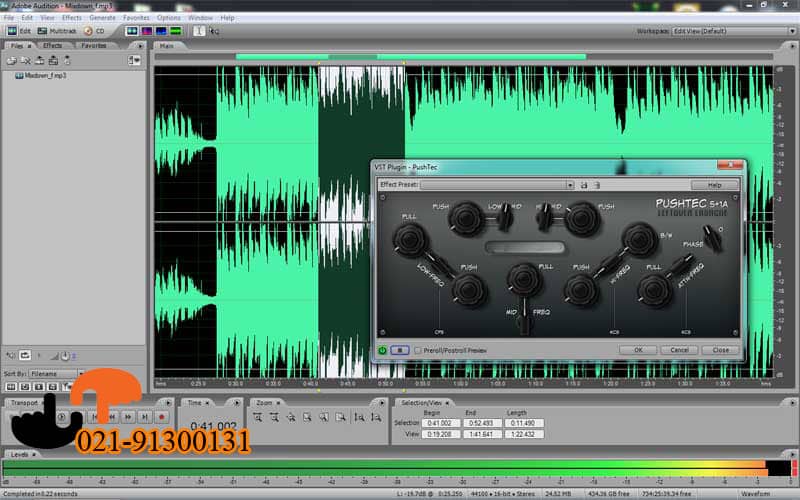
Task: Zoom out full both axes icon
Action: pyautogui.click(x=291, y=417)
